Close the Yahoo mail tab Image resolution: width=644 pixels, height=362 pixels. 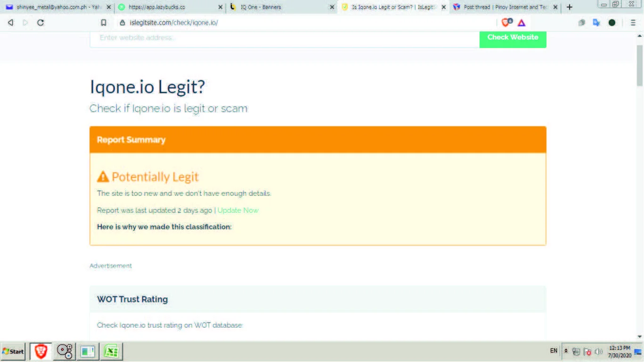[109, 7]
